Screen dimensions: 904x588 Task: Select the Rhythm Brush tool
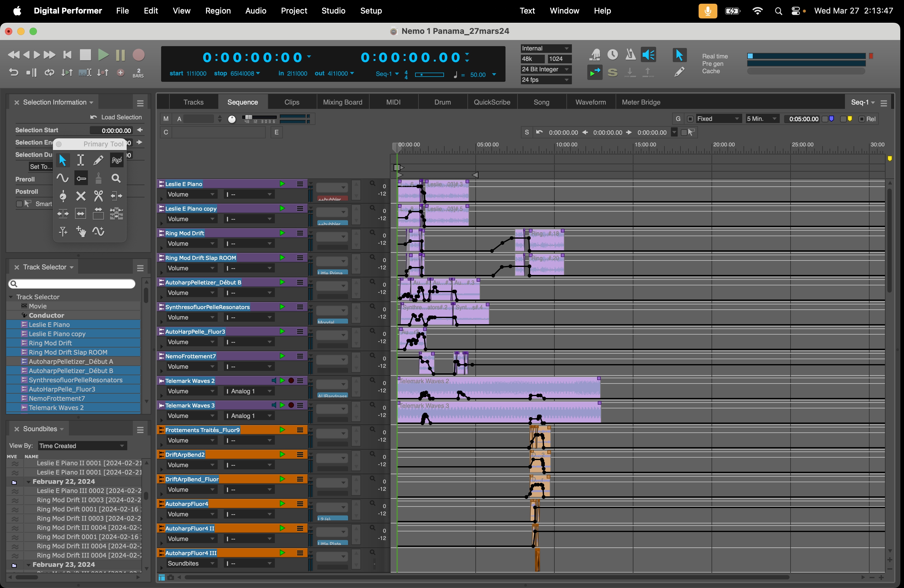point(98,178)
